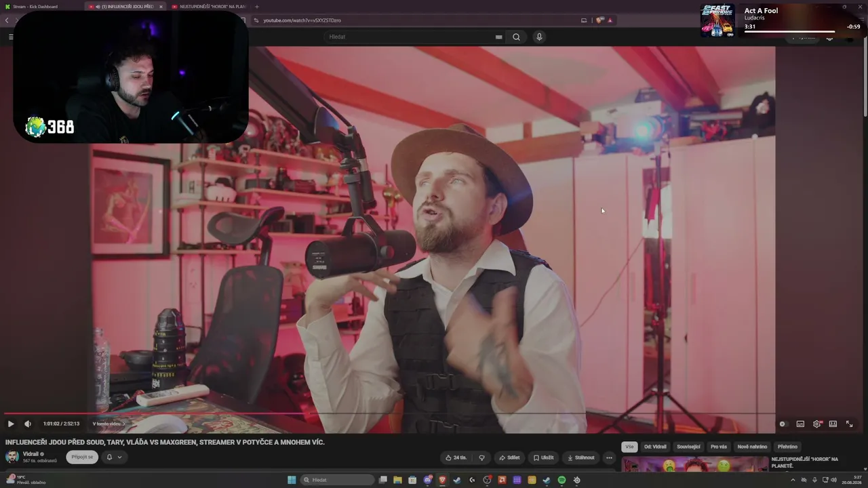This screenshot has width=868, height=488.
Task: Switch to 'Stream - Kick Dashboard' browser tab
Action: pyautogui.click(x=40, y=7)
